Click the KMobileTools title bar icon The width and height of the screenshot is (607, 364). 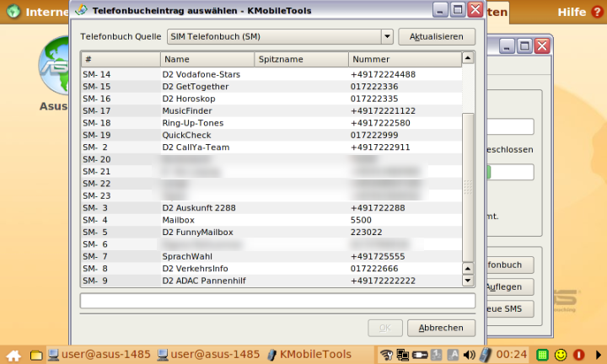81,10
